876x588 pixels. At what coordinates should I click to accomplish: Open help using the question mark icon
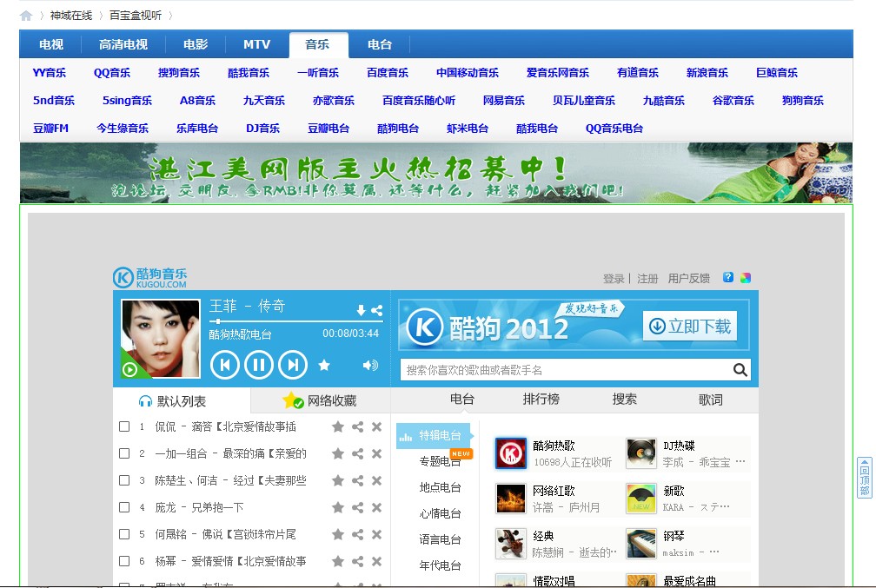(728, 277)
